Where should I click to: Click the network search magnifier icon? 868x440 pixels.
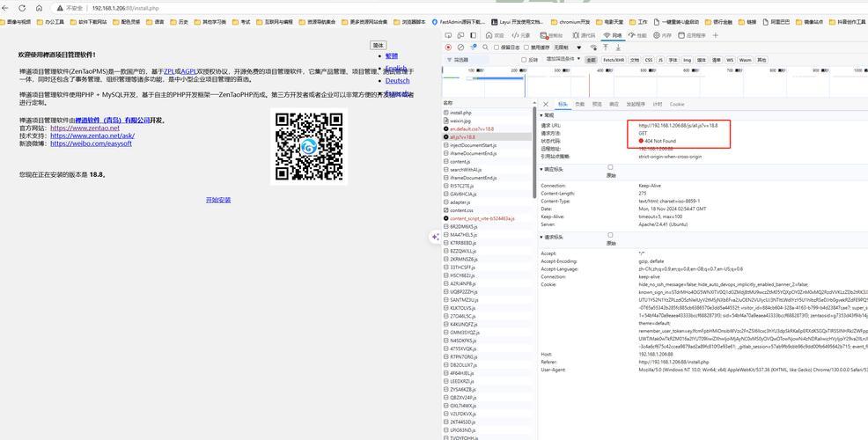pos(485,48)
